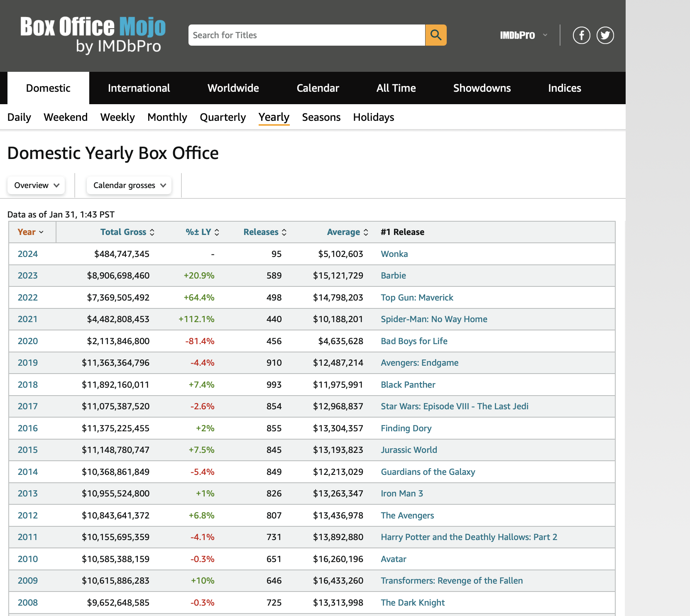Click the 2019 year link

pos(27,363)
